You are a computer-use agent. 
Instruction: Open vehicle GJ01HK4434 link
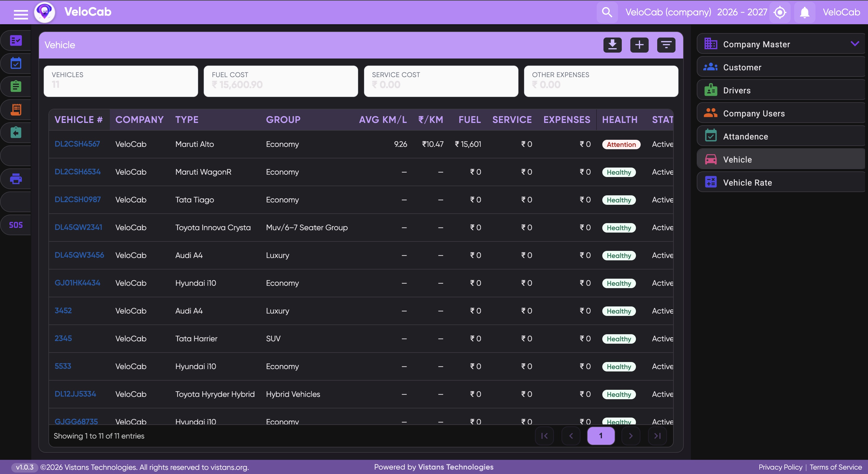click(x=77, y=283)
